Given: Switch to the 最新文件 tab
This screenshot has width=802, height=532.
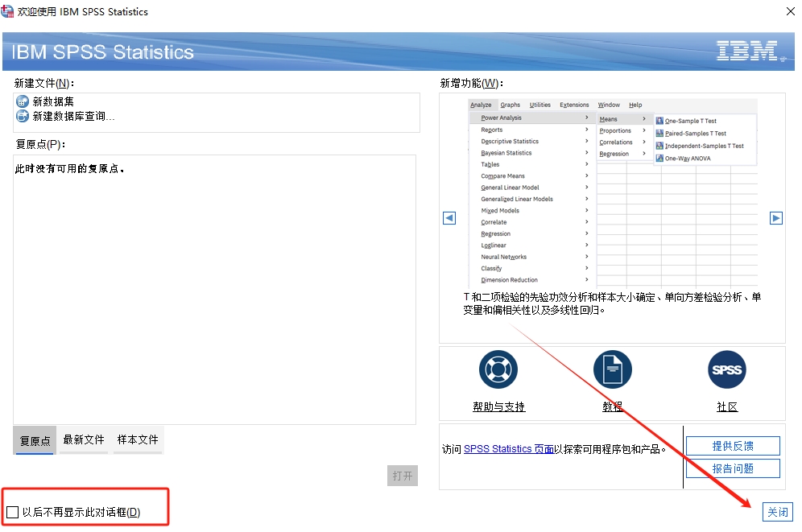Looking at the screenshot, I should tap(84, 440).
